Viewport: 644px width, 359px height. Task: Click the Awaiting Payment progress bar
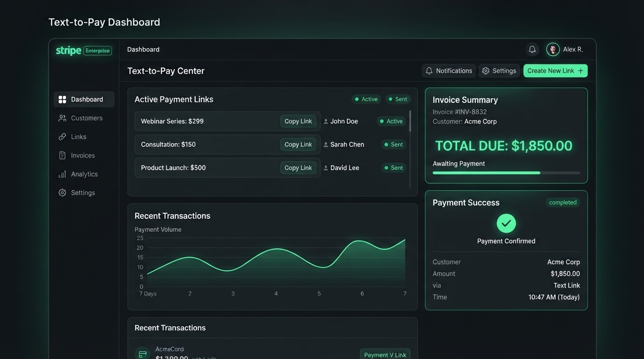click(x=506, y=173)
